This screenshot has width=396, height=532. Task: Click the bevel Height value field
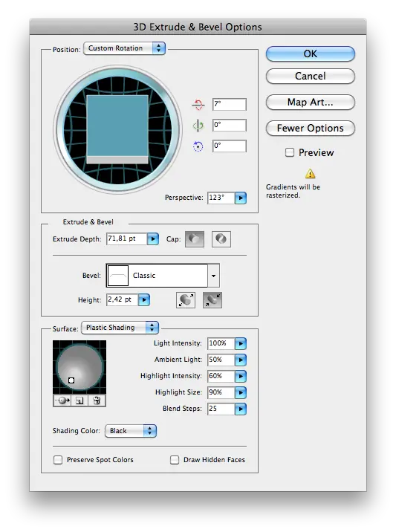(x=122, y=300)
